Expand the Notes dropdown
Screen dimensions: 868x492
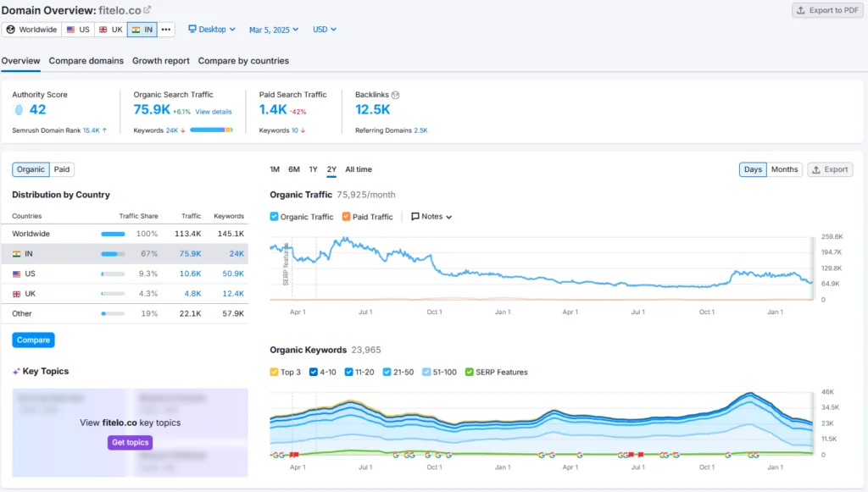[x=431, y=217]
